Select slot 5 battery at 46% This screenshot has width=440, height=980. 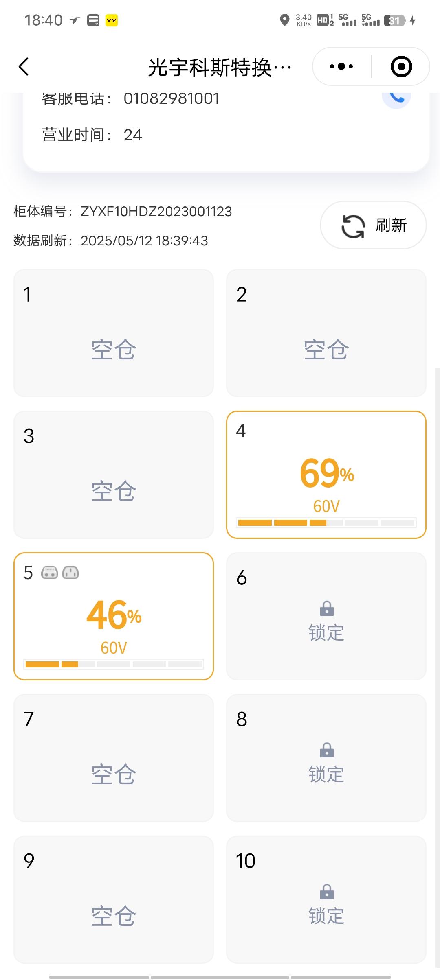coord(114,616)
